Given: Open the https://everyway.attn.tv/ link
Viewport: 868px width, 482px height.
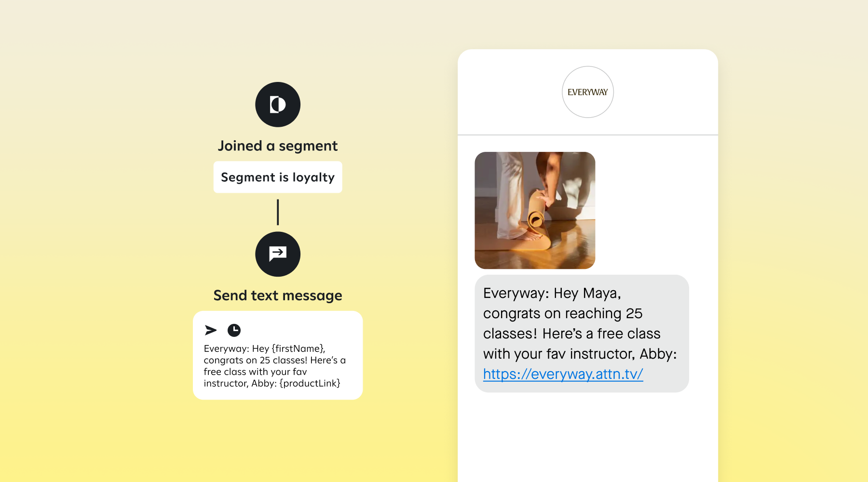Looking at the screenshot, I should [x=563, y=374].
